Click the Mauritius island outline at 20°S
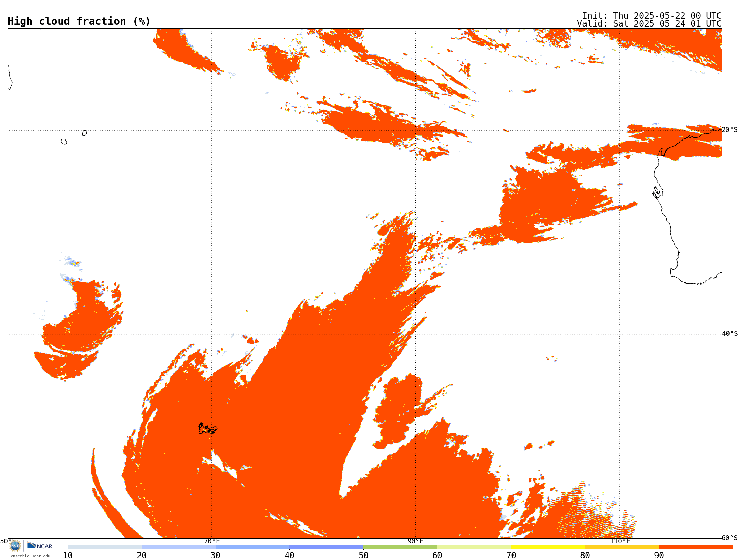 click(84, 133)
